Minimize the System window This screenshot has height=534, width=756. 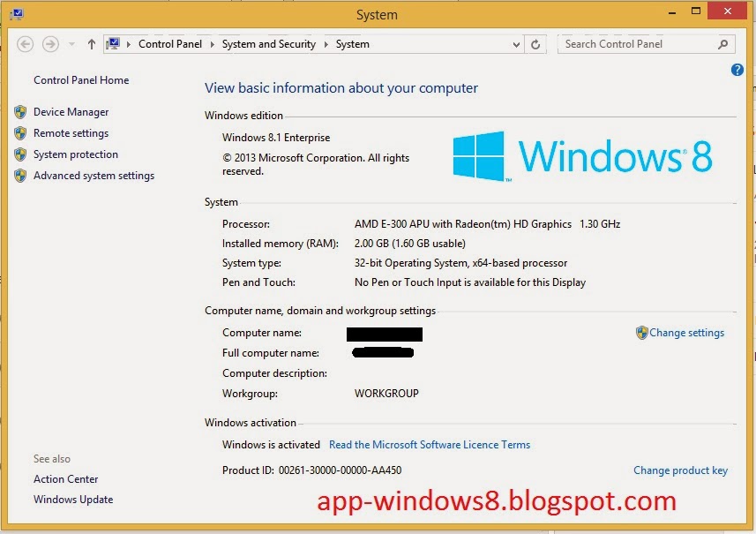tap(672, 11)
